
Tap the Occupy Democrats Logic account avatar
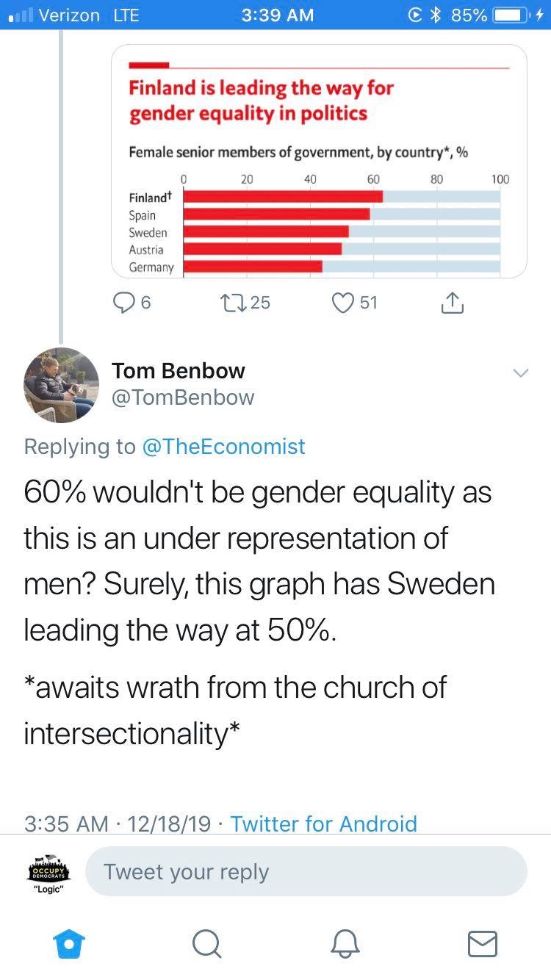coord(49,872)
